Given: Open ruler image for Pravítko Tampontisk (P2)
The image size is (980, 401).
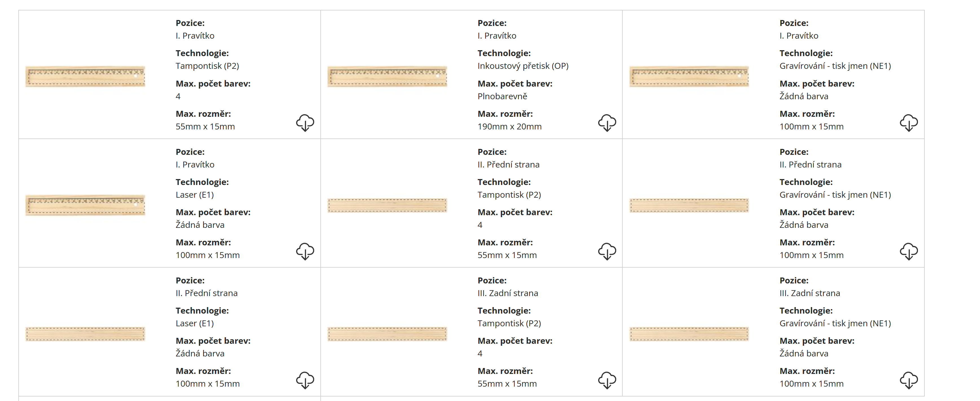Looking at the screenshot, I should tap(85, 76).
